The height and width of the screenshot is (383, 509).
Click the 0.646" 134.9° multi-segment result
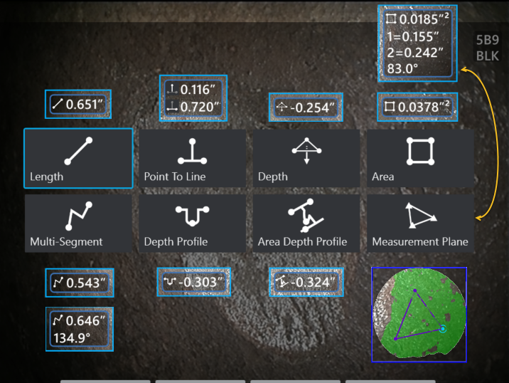point(79,329)
